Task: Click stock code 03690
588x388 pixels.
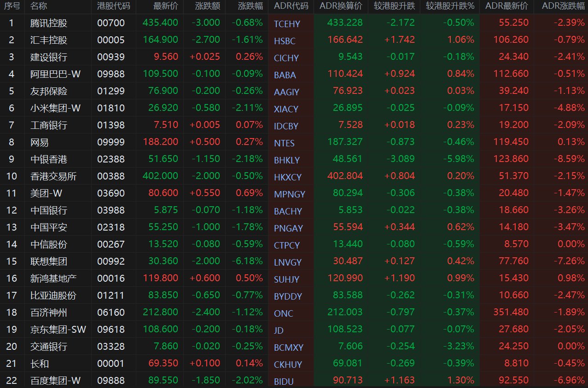Action: 111,193
